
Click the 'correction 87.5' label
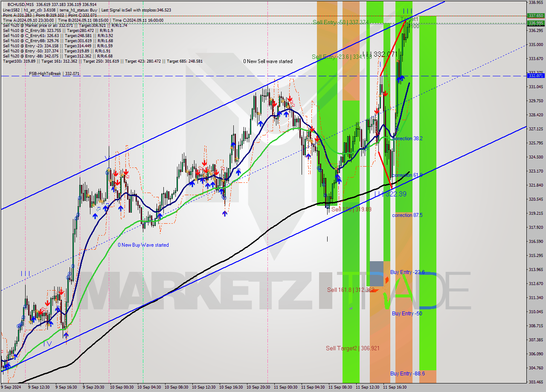(x=407, y=215)
